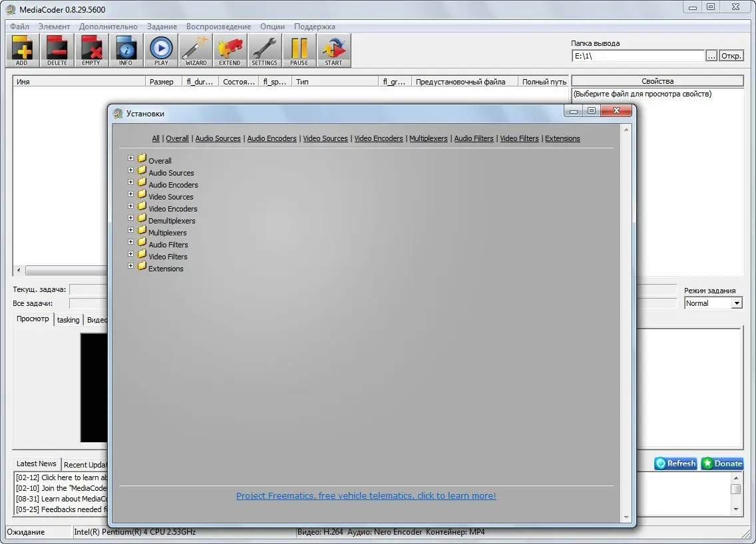Open the INFO toolbar icon
The width and height of the screenshot is (756, 544).
point(126,50)
